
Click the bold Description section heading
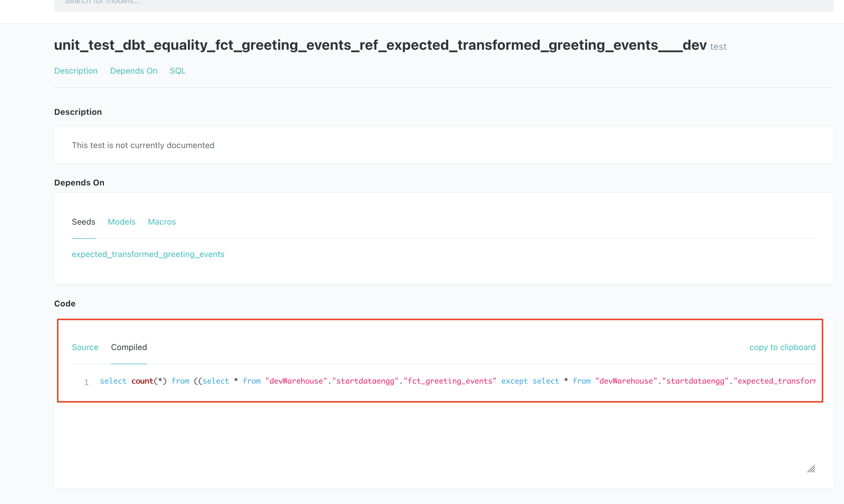coord(78,112)
